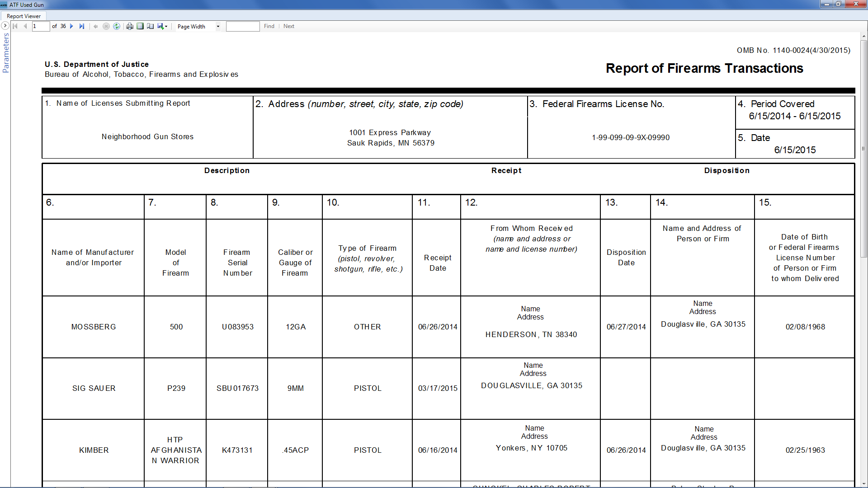Go to the previous report page
The image size is (868, 488).
click(25, 26)
